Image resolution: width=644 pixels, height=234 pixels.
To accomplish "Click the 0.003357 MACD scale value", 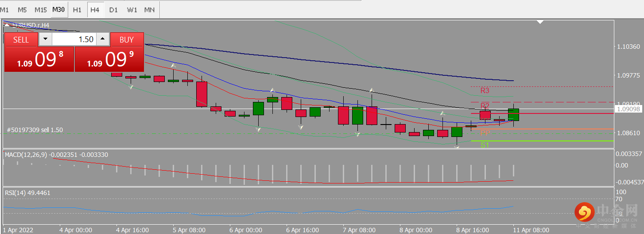I will (x=629, y=154).
